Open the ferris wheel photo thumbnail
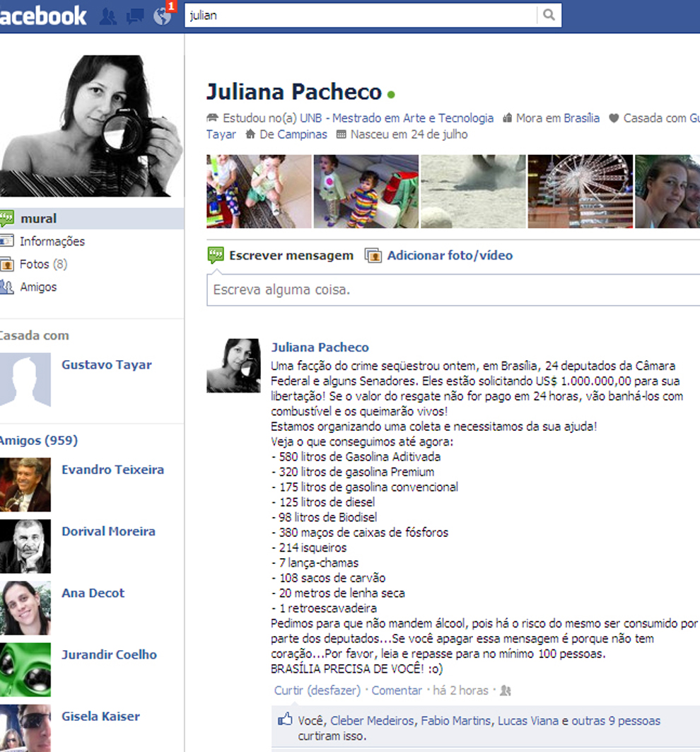Viewport: 700px width, 752px height. pyautogui.click(x=580, y=191)
